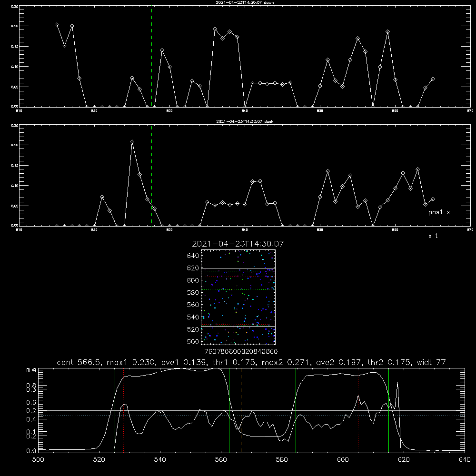
Task: Select the 'max1 0.230' value in the bottom title
Action: coord(132,362)
